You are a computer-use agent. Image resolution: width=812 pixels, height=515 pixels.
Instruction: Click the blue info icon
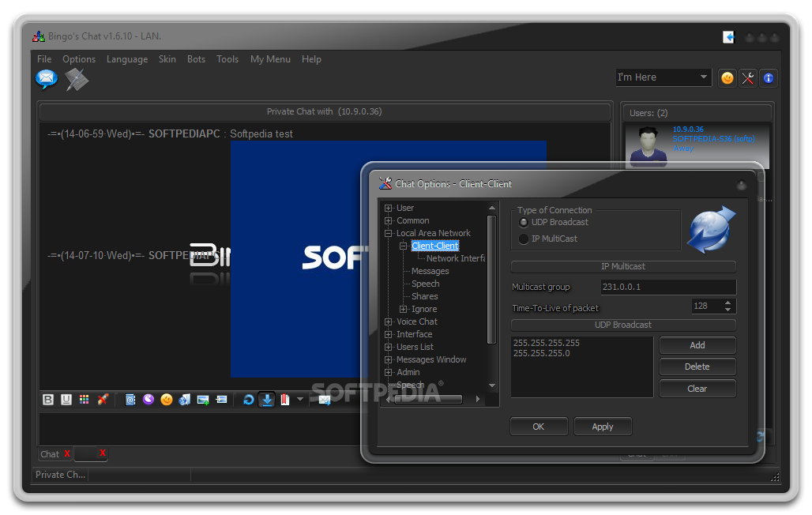769,78
